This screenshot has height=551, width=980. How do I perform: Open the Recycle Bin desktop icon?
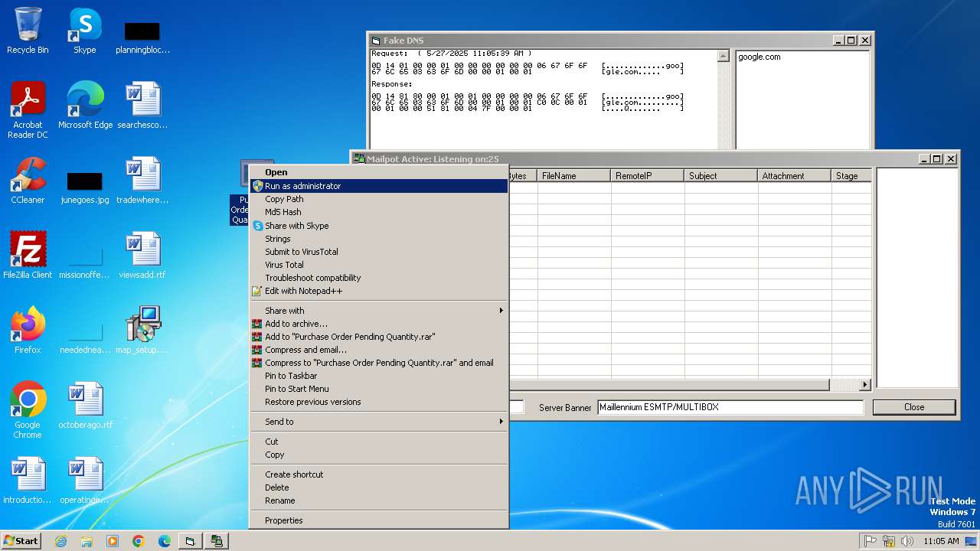click(x=28, y=31)
